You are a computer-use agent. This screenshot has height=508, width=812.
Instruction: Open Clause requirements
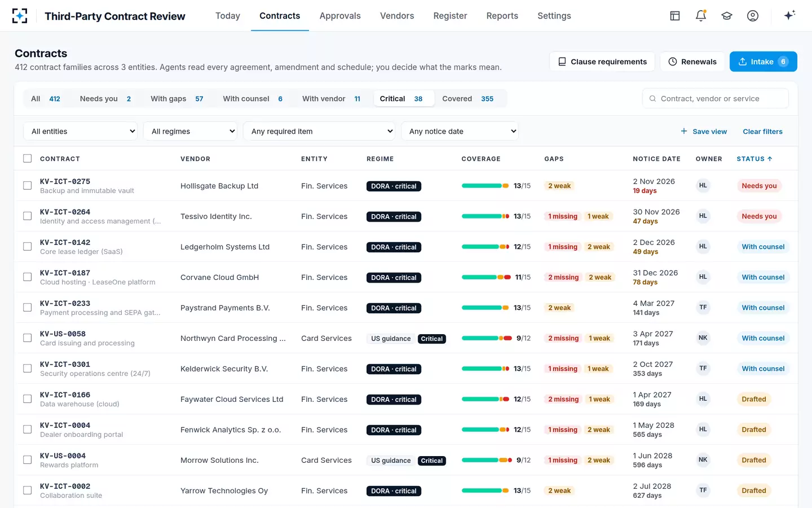tap(602, 62)
